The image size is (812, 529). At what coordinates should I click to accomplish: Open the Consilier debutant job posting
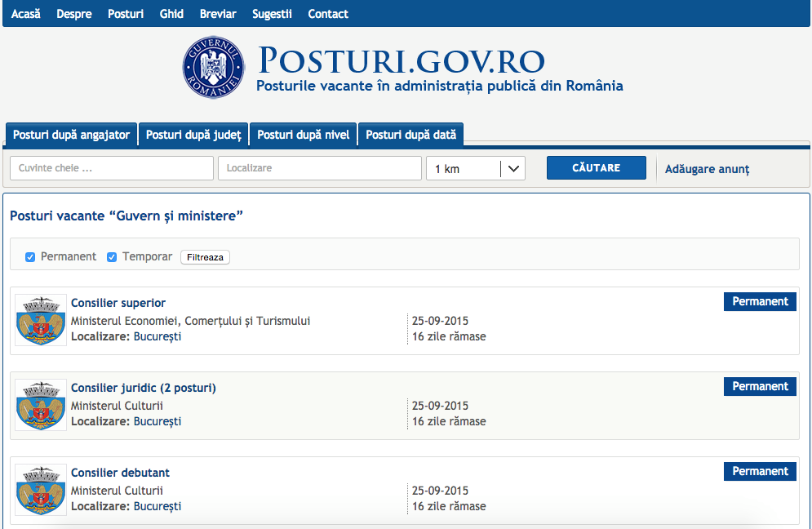point(120,473)
